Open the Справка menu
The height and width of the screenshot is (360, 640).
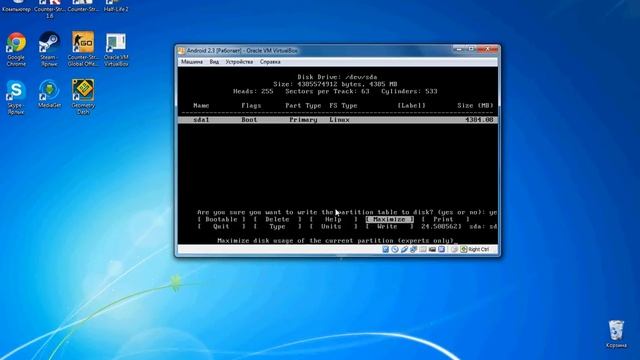(270, 62)
